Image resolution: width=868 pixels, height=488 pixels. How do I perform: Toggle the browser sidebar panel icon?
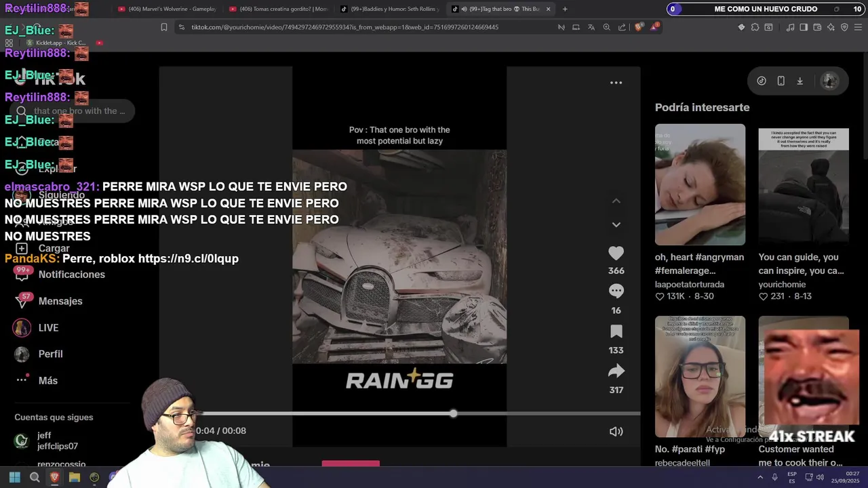(804, 27)
